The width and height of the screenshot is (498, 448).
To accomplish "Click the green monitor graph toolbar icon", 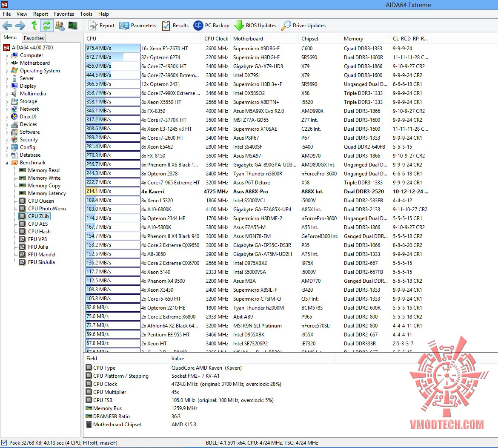I will pos(73,26).
